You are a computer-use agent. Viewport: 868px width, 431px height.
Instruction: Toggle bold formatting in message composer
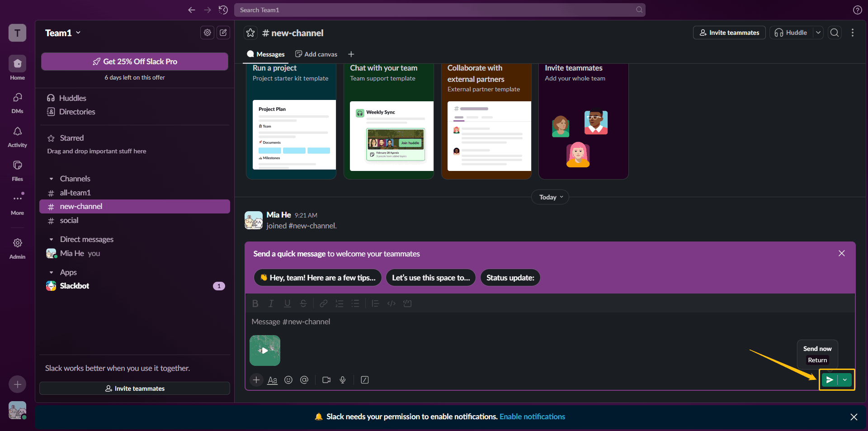click(x=255, y=303)
